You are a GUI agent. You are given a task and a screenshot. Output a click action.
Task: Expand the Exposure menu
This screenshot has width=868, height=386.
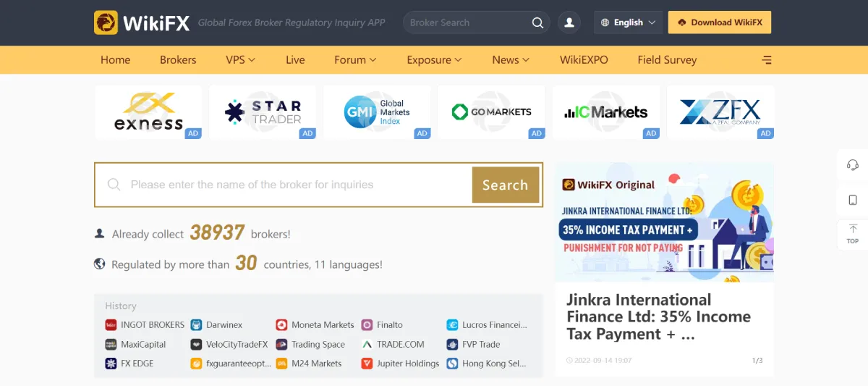434,60
